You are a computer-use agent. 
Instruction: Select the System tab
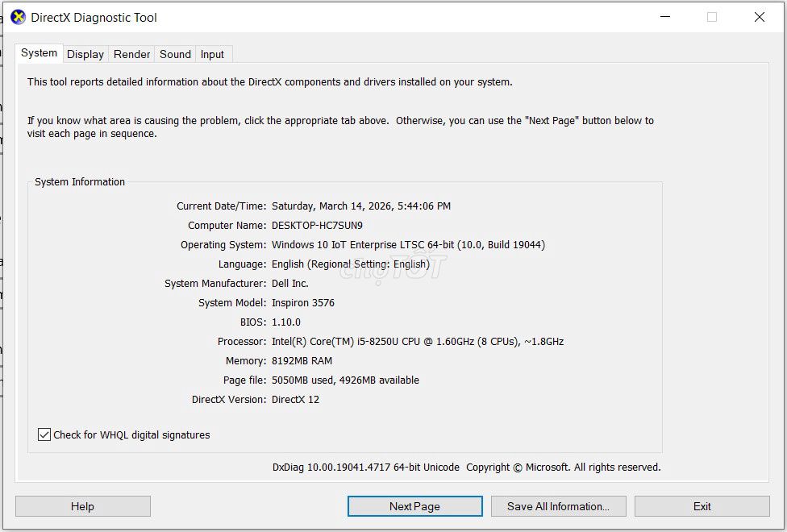pyautogui.click(x=39, y=53)
